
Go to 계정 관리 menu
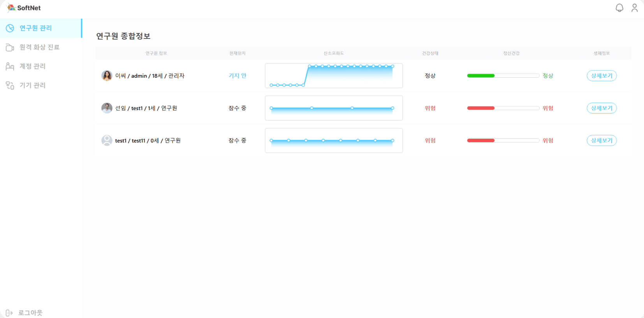pyautogui.click(x=33, y=66)
